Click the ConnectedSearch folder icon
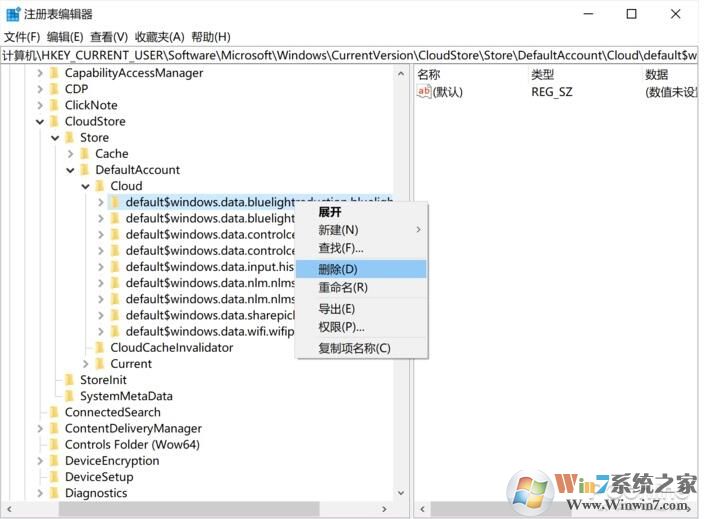Viewport: 704px width, 519px height. click(x=54, y=412)
